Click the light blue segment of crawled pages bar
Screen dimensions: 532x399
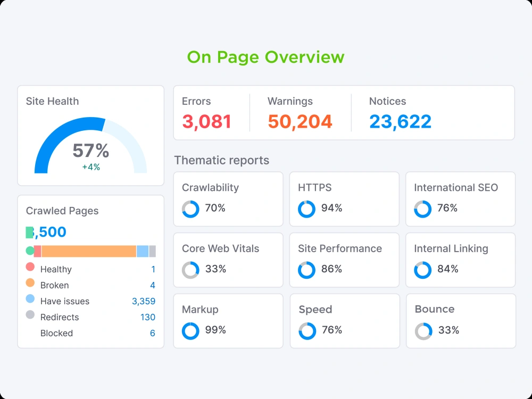[143, 252]
